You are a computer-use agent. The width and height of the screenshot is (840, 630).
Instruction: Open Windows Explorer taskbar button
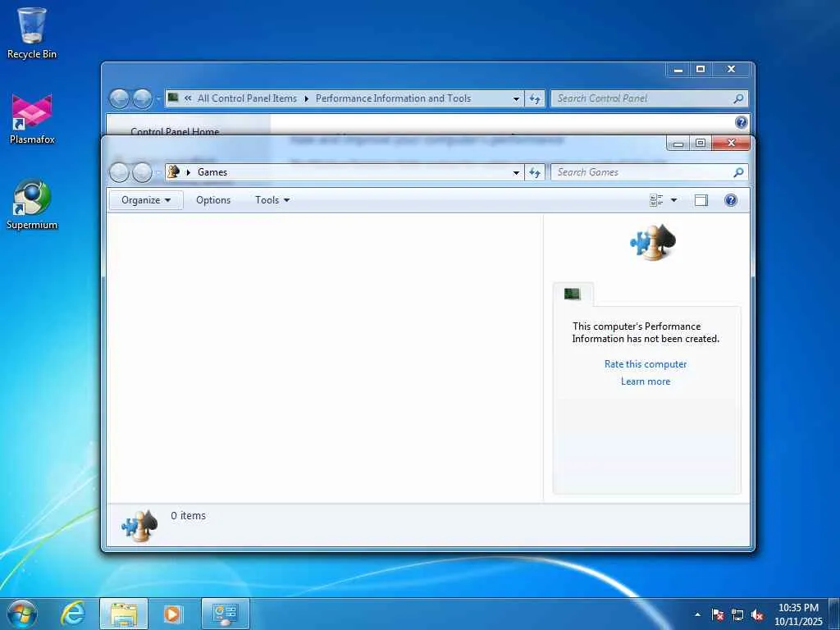click(124, 614)
